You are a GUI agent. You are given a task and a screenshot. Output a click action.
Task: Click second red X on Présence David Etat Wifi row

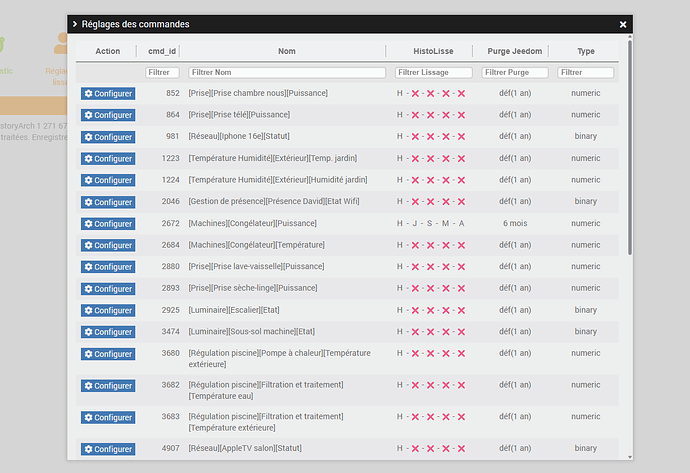pos(430,202)
